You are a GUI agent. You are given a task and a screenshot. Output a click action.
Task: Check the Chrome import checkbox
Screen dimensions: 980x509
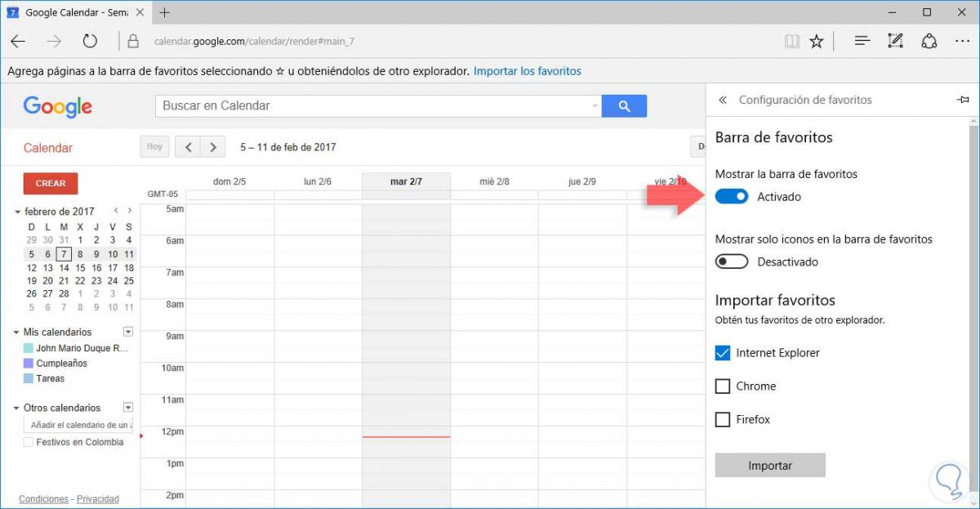click(x=723, y=386)
